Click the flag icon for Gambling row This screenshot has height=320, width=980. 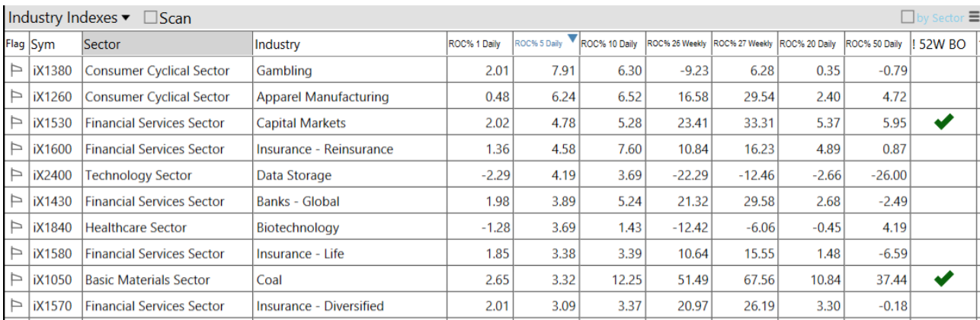16,71
